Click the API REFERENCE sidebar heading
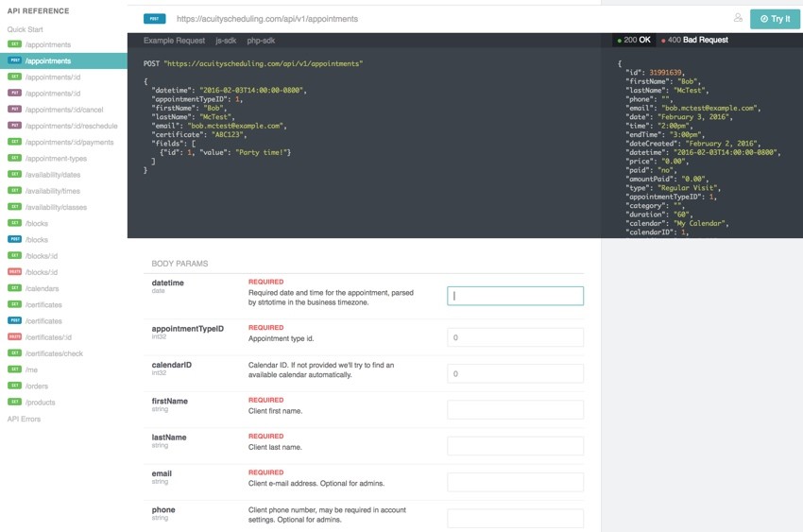Screen dimensions: 803x532 [x=38, y=10]
